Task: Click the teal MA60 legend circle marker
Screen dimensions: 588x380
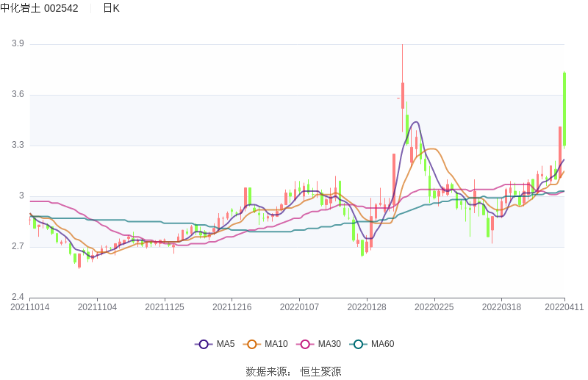Action: [359, 344]
